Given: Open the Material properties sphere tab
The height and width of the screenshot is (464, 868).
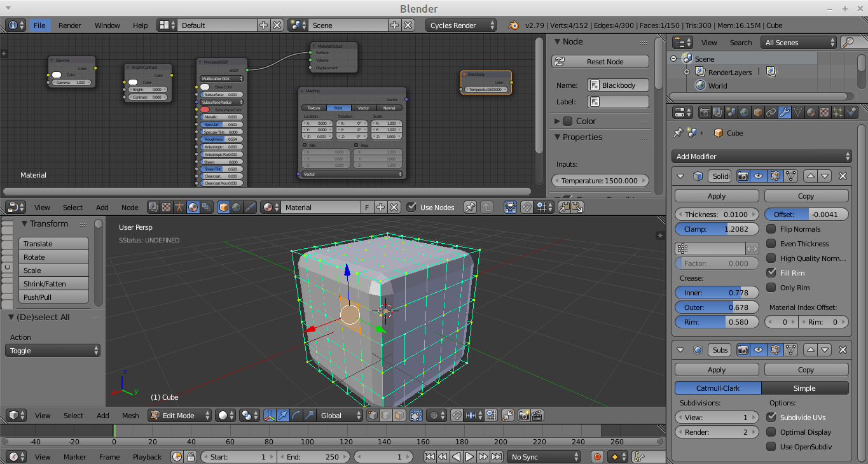Looking at the screenshot, I should [x=811, y=113].
